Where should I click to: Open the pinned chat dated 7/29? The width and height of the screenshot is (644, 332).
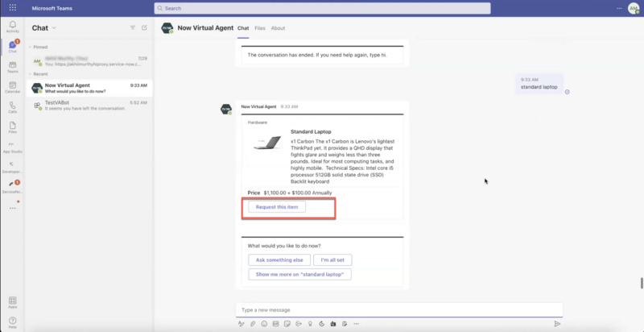pos(89,61)
